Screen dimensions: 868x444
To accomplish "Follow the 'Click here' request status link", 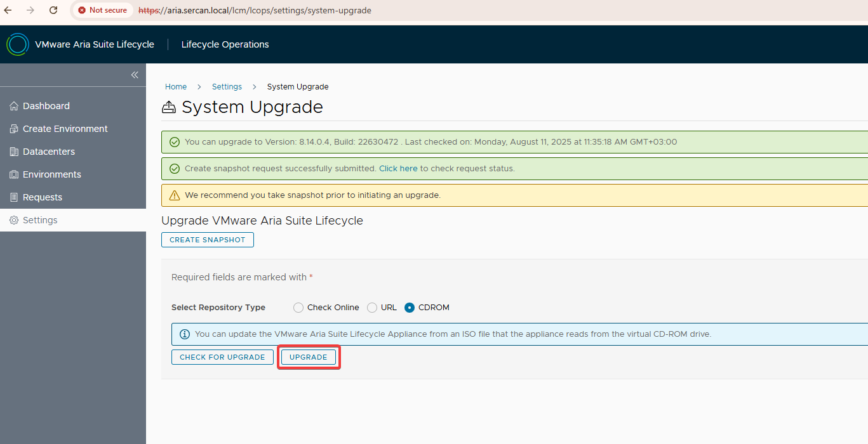I will pyautogui.click(x=398, y=169).
